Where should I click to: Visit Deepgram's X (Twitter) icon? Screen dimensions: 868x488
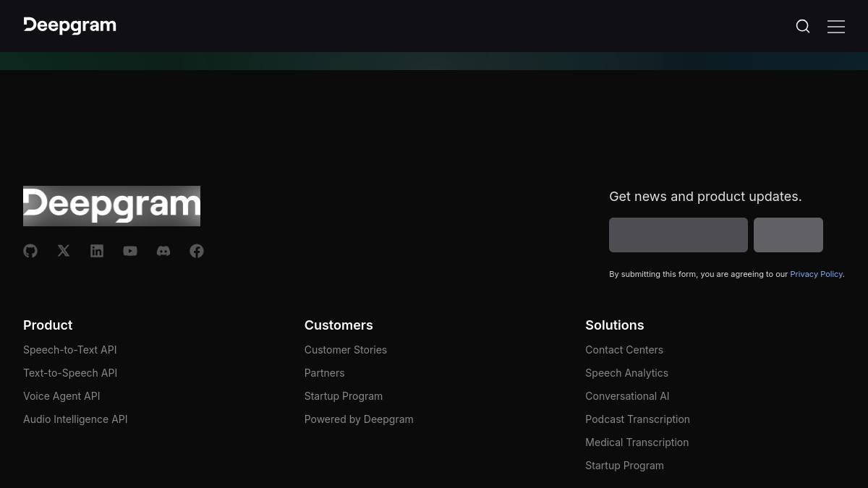[x=64, y=251]
